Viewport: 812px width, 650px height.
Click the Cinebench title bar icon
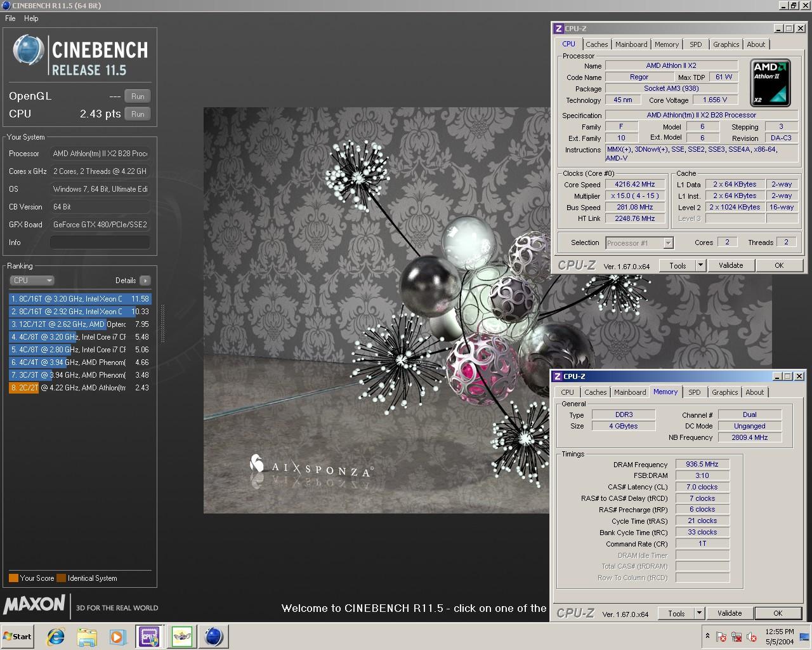point(6,6)
